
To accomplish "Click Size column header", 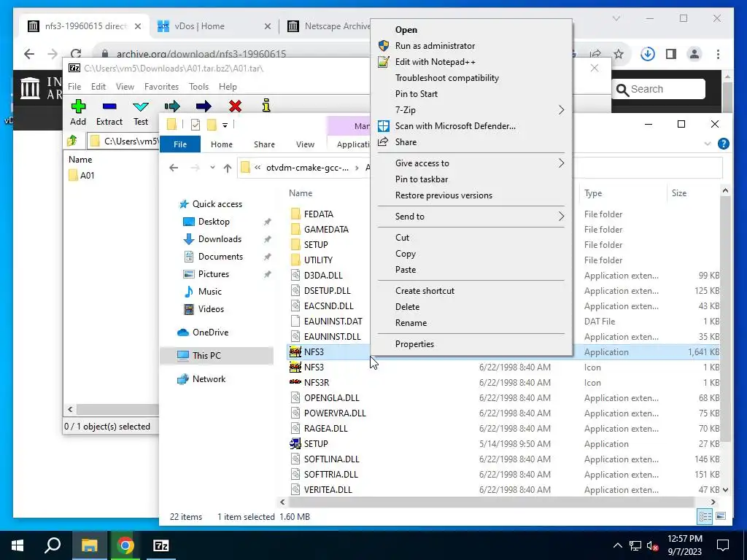I will (x=679, y=193).
